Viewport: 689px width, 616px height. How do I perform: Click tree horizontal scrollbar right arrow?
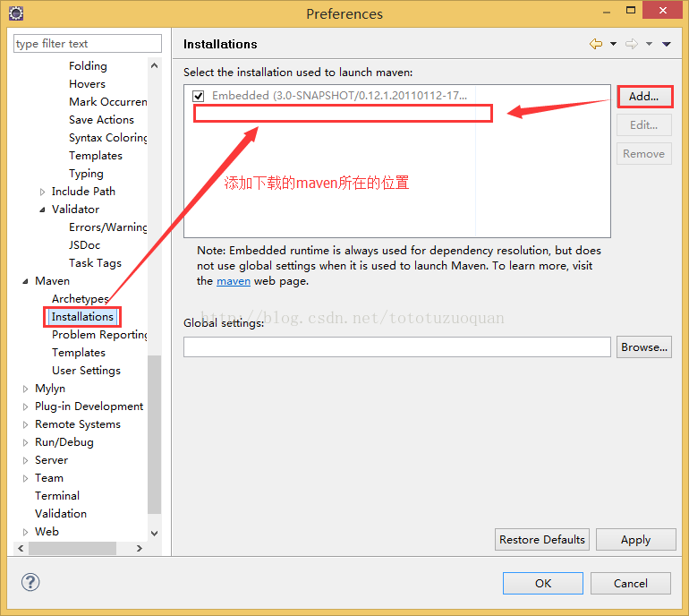(140, 548)
